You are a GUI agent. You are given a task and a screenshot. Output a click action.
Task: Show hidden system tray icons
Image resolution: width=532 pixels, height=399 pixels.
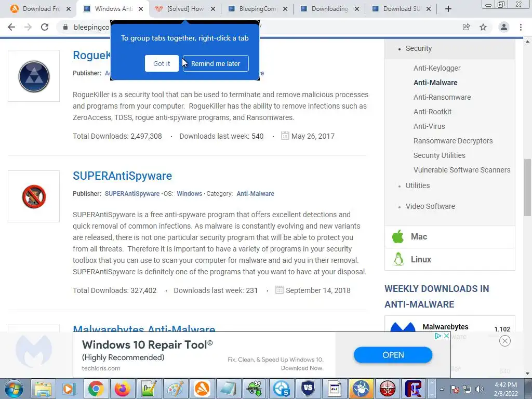coord(442,390)
